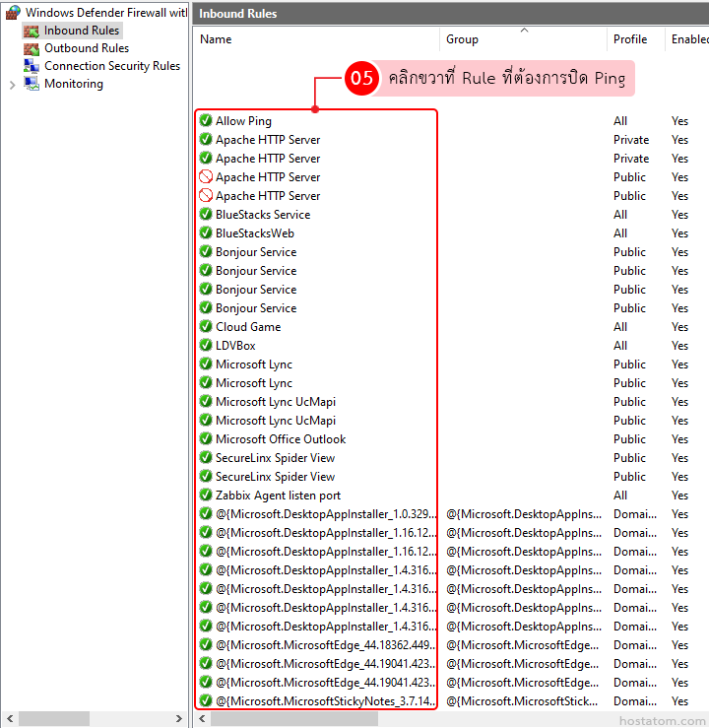Click the sort arrow above the Group column
Viewport: 709px width, 728px height.
524,31
